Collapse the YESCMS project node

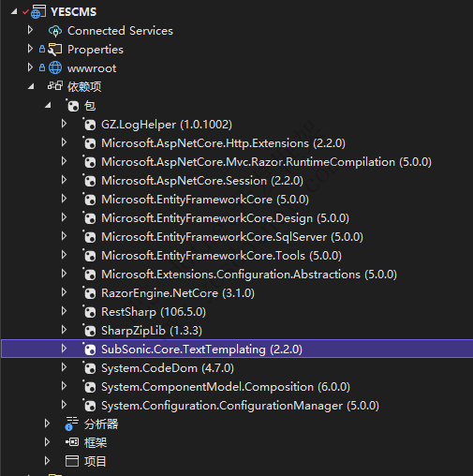tap(14, 12)
